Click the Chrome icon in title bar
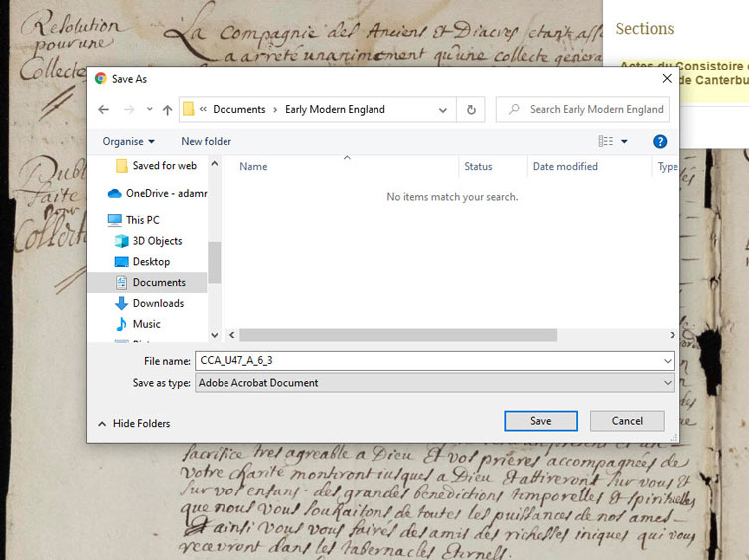The width and height of the screenshot is (749, 560). click(100, 78)
